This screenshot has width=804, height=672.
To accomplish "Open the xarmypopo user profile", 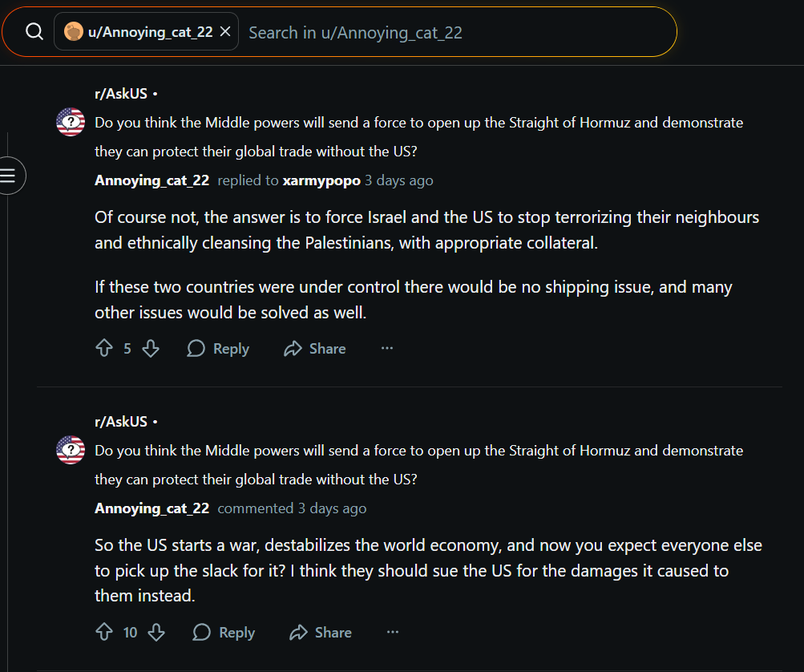I will click(321, 180).
